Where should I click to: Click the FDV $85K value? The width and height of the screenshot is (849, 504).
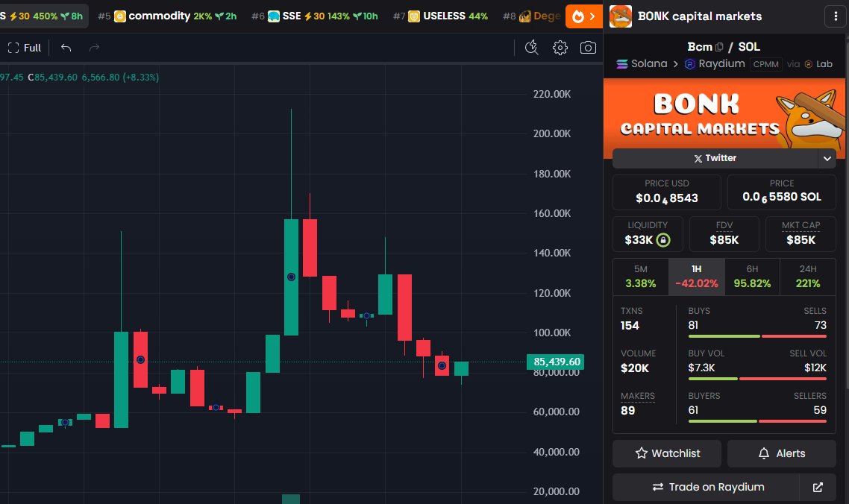[x=724, y=240]
